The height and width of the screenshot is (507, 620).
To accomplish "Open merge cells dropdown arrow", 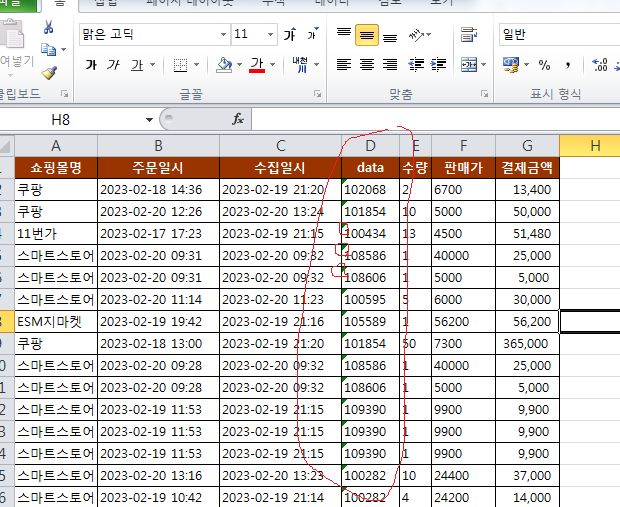I will click(484, 64).
